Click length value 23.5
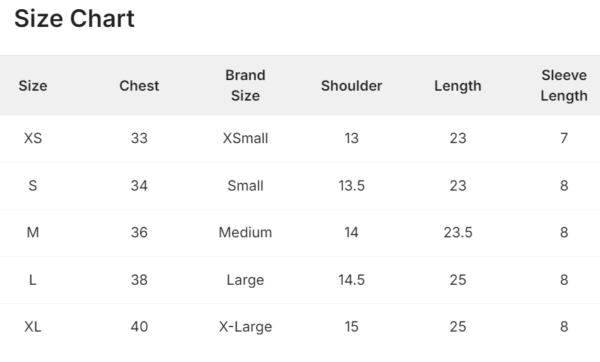The height and width of the screenshot is (362, 600). coord(458,232)
